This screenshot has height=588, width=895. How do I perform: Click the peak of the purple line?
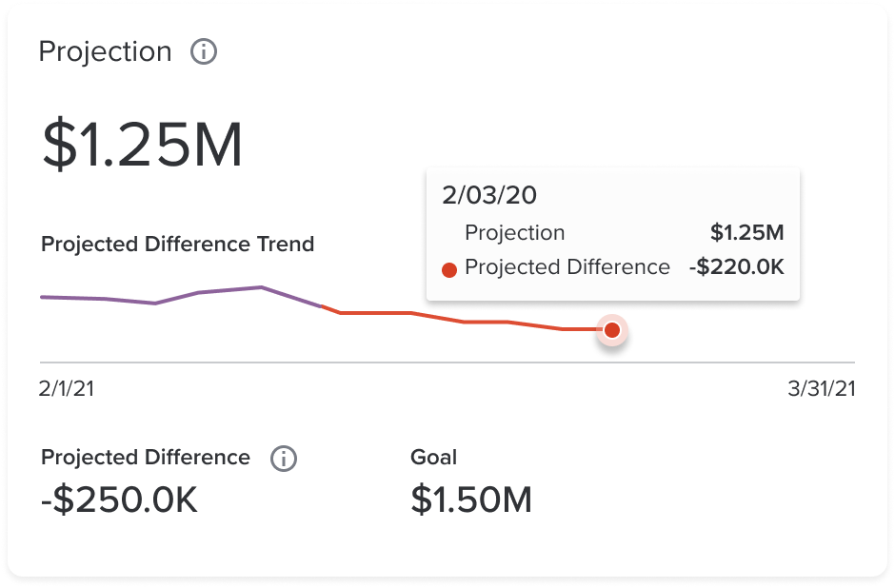point(260,286)
